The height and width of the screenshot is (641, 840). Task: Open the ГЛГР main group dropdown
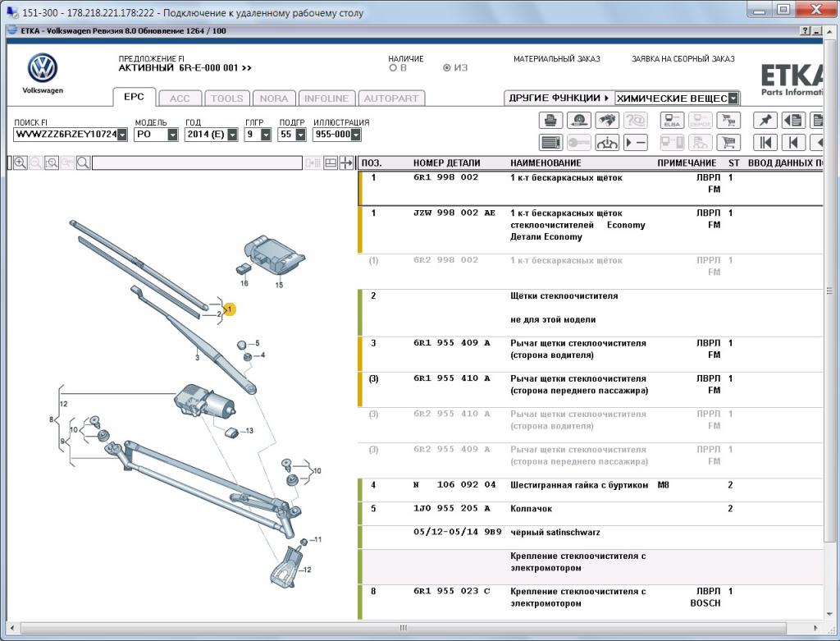(266, 135)
